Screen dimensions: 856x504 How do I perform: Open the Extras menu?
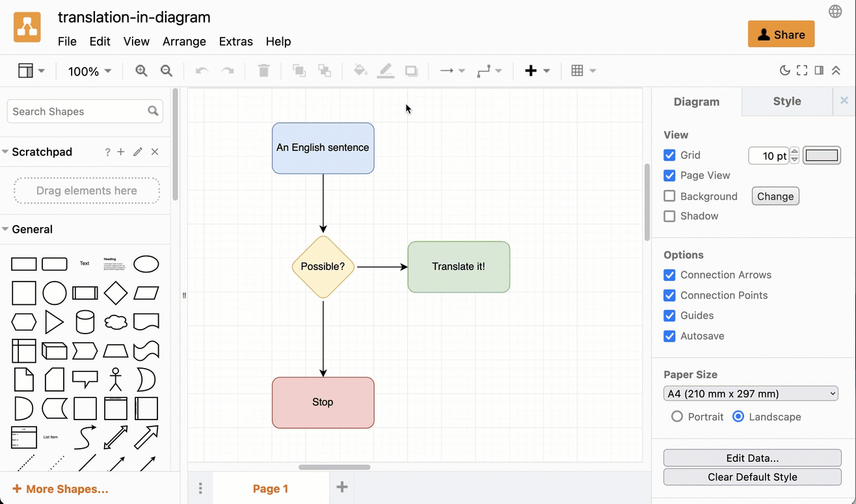(x=235, y=41)
